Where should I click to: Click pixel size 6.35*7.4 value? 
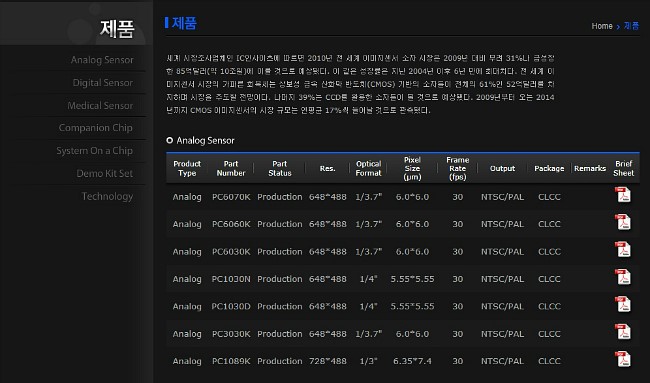pos(412,361)
